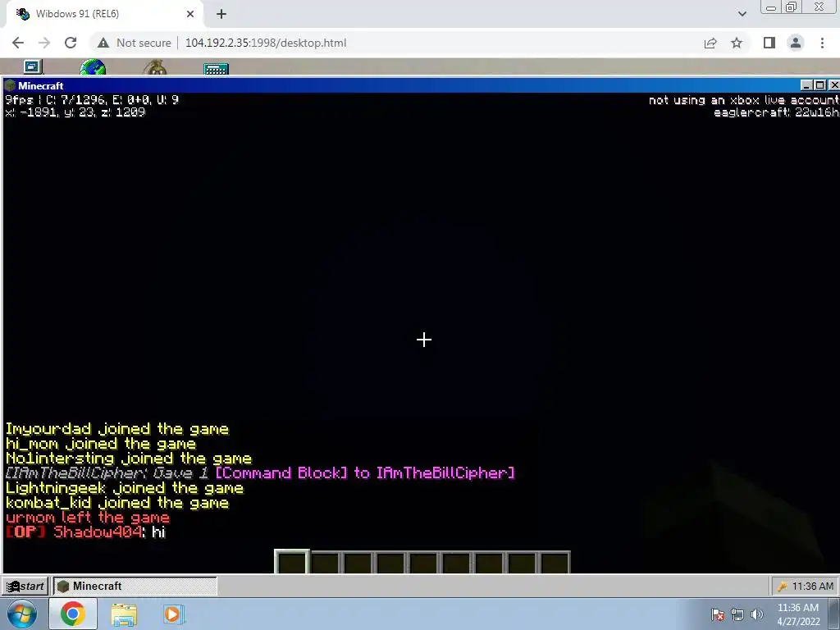The height and width of the screenshot is (630, 840).
Task: Click the '9fps' debug readout text
Action: tap(20, 100)
